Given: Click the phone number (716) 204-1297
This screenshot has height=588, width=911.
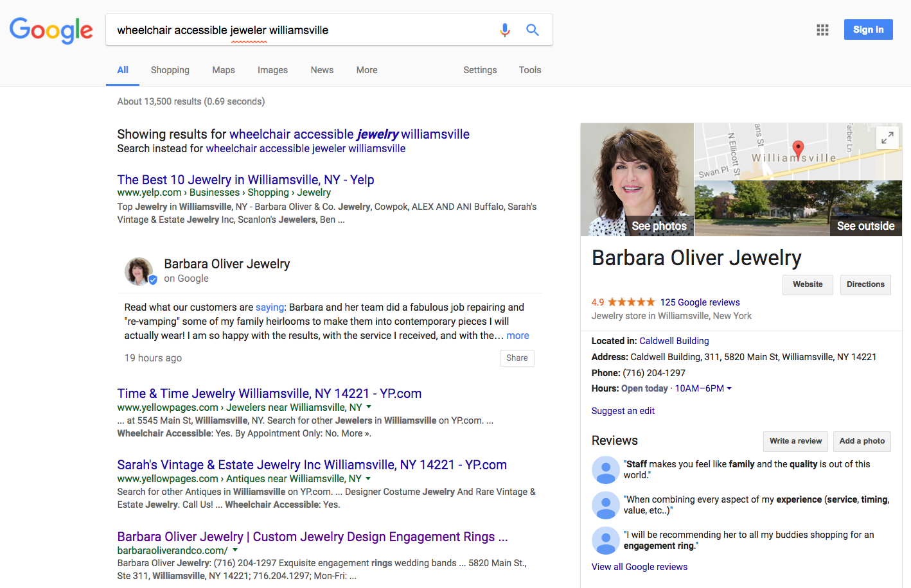Looking at the screenshot, I should point(654,373).
